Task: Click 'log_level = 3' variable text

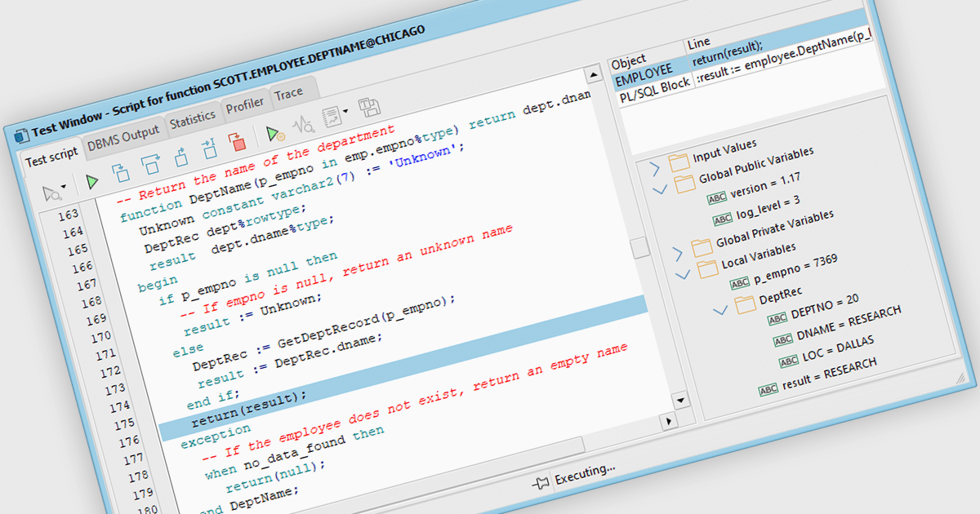Action: click(768, 206)
